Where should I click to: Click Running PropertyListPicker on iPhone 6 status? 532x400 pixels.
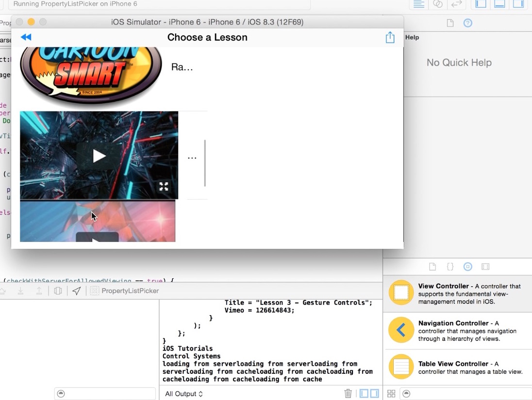click(x=75, y=4)
